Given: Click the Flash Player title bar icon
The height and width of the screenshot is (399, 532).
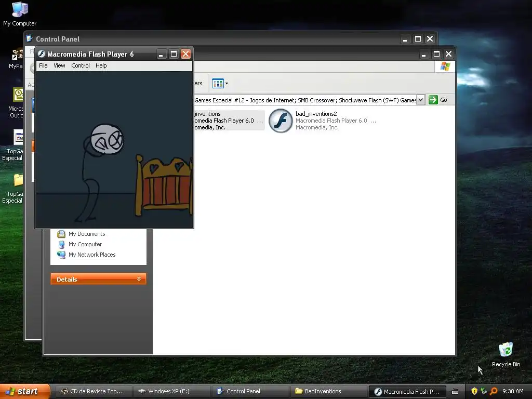Looking at the screenshot, I should coord(42,54).
